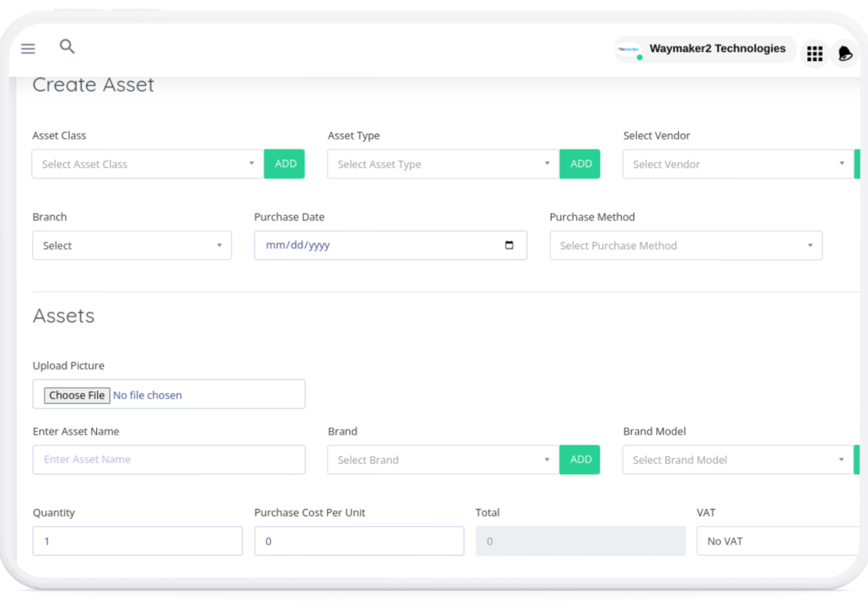868x615 pixels.
Task: Focus the Enter Asset Name field
Action: coord(169,459)
